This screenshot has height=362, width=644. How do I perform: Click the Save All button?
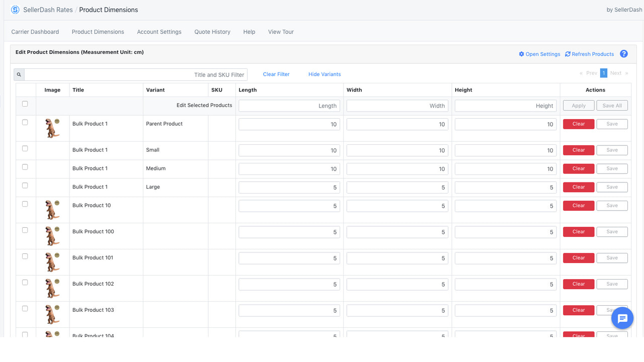[612, 105]
